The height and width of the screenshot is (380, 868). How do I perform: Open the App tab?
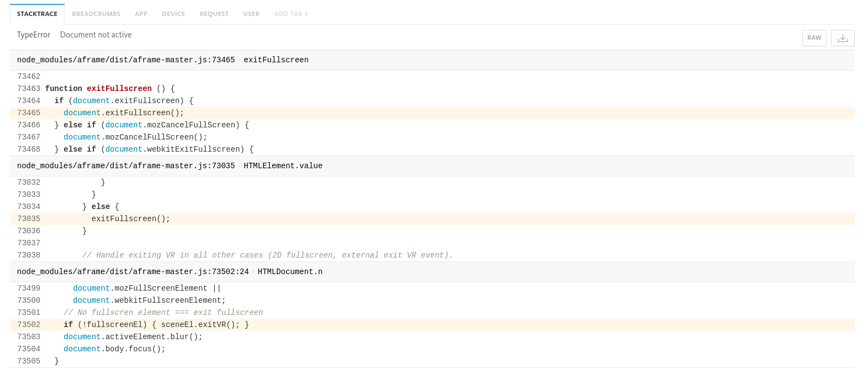tap(141, 14)
